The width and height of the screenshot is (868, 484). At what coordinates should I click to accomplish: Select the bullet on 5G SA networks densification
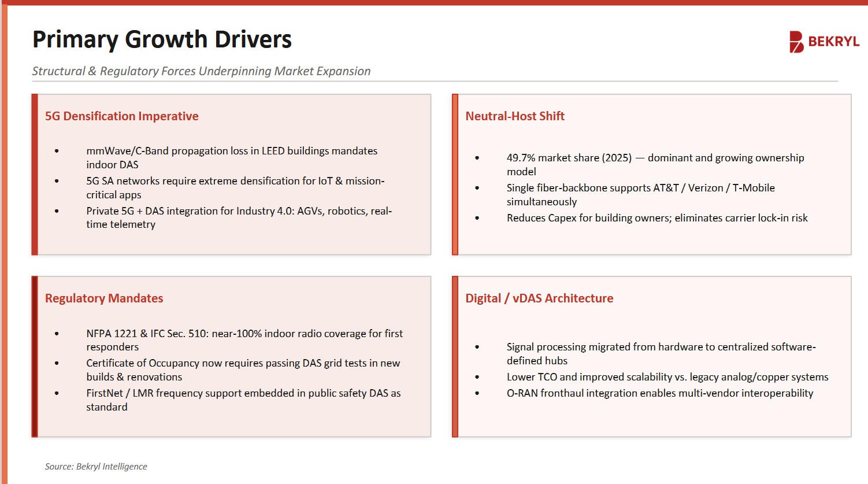click(235, 188)
